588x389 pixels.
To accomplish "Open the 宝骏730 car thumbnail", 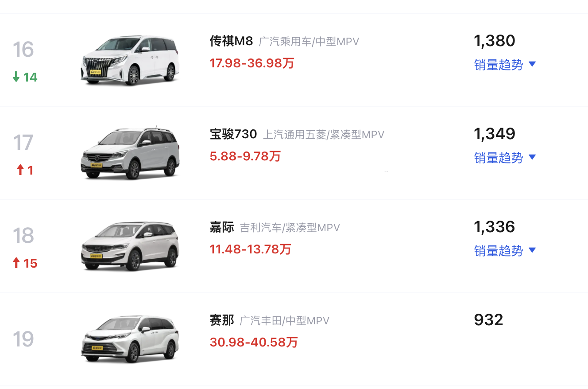I will coord(130,153).
